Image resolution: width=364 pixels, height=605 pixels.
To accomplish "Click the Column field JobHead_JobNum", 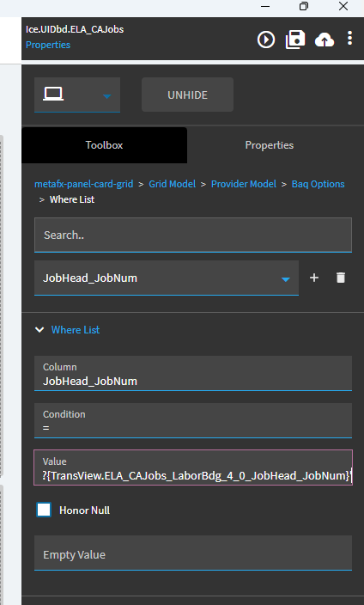I will pos(193,373).
